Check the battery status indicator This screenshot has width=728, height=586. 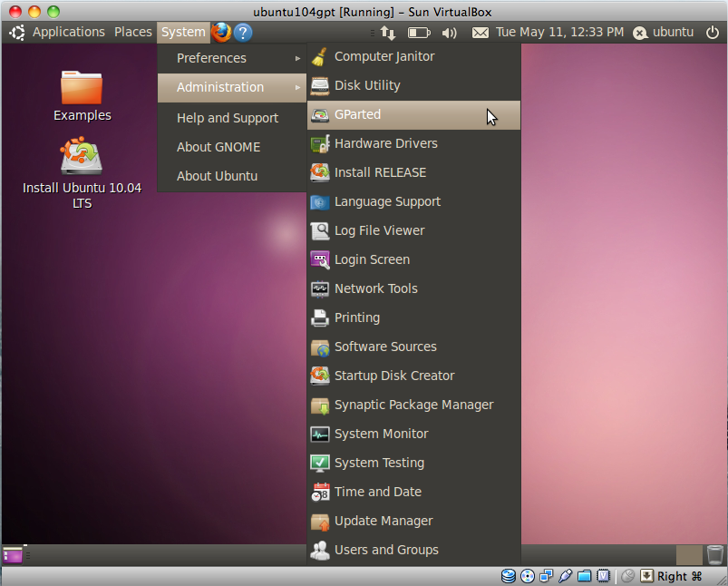(419, 33)
